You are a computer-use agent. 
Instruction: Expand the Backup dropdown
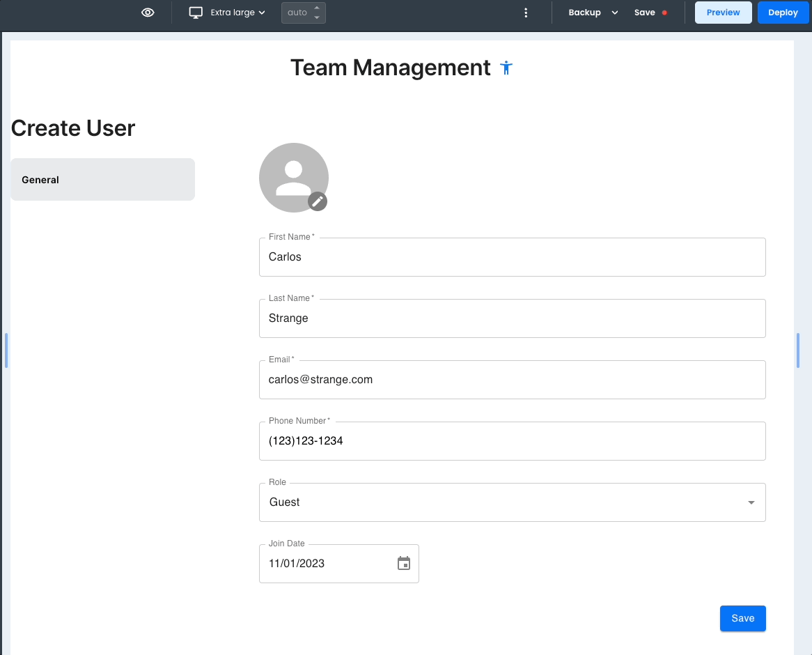pos(593,13)
